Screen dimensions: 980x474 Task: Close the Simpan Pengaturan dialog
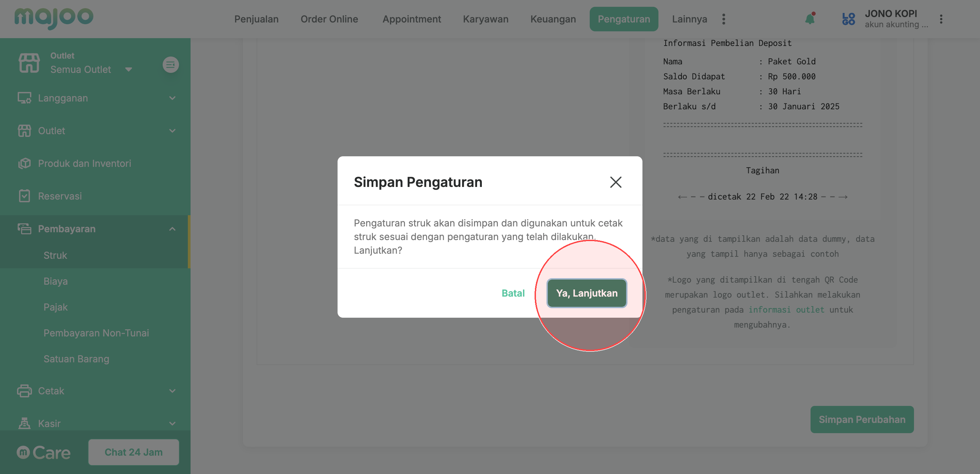tap(616, 183)
